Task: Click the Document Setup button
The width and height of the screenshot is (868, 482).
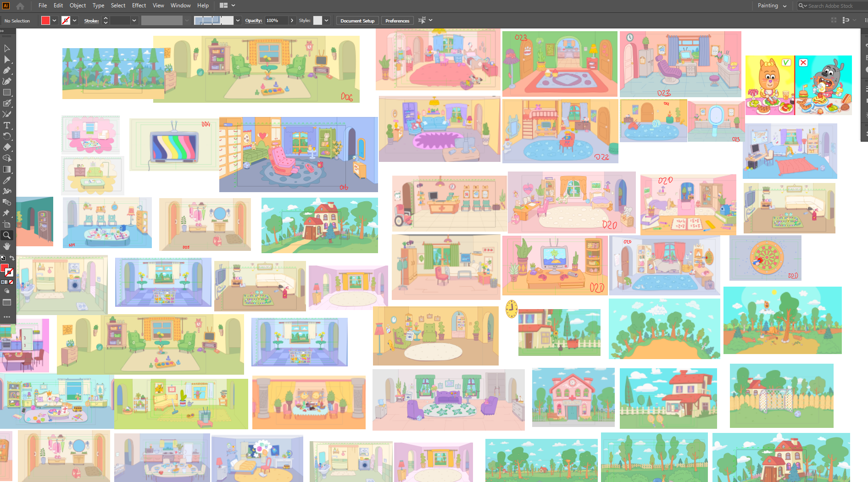Action: tap(357, 21)
